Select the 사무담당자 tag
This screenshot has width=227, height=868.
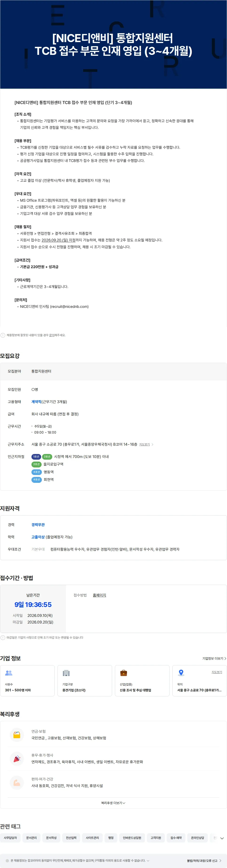click(10, 838)
